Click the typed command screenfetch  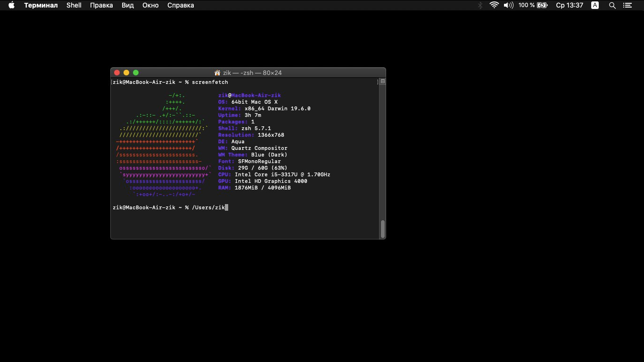210,82
